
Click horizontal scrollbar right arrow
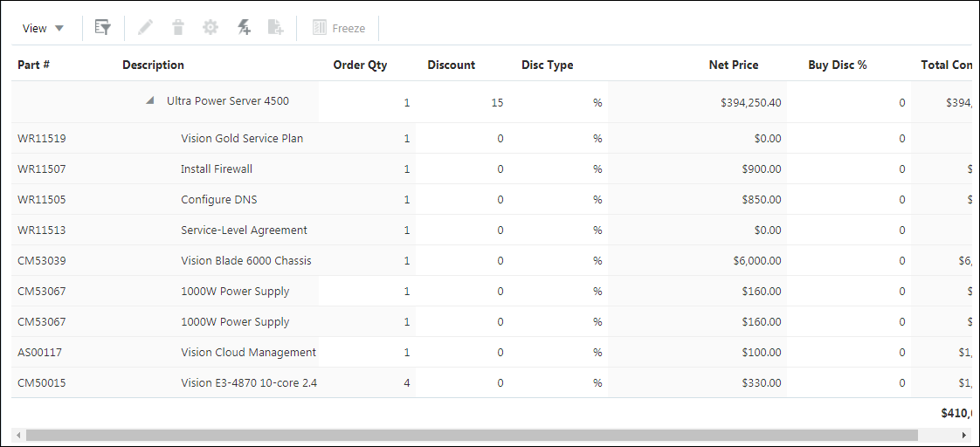pos(964,435)
